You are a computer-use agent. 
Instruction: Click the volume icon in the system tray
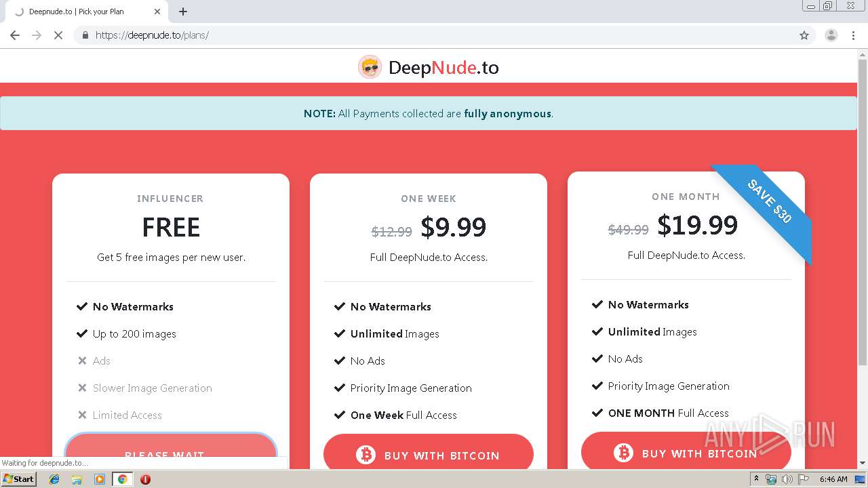(787, 479)
